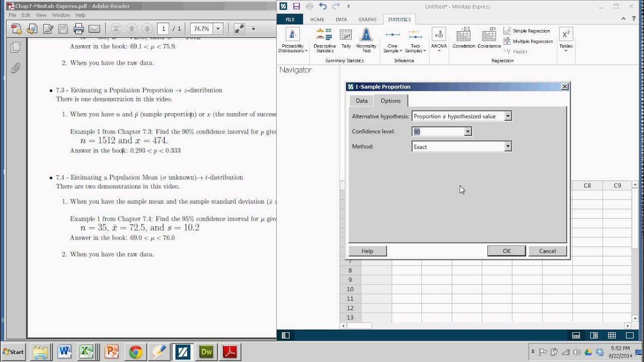The height and width of the screenshot is (362, 644).
Task: Click Confidence level value field
Action: (x=438, y=131)
